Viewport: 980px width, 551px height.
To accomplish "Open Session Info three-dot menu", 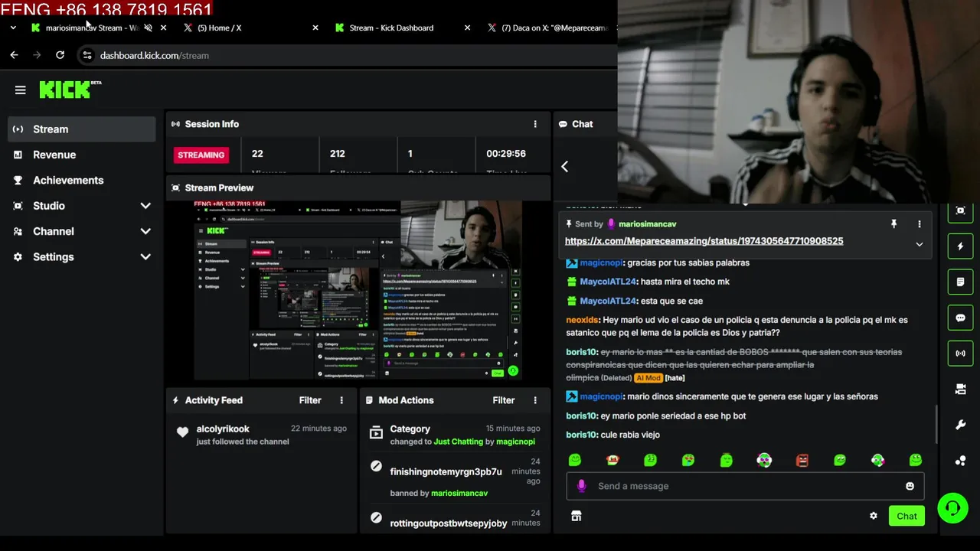I will [x=535, y=124].
